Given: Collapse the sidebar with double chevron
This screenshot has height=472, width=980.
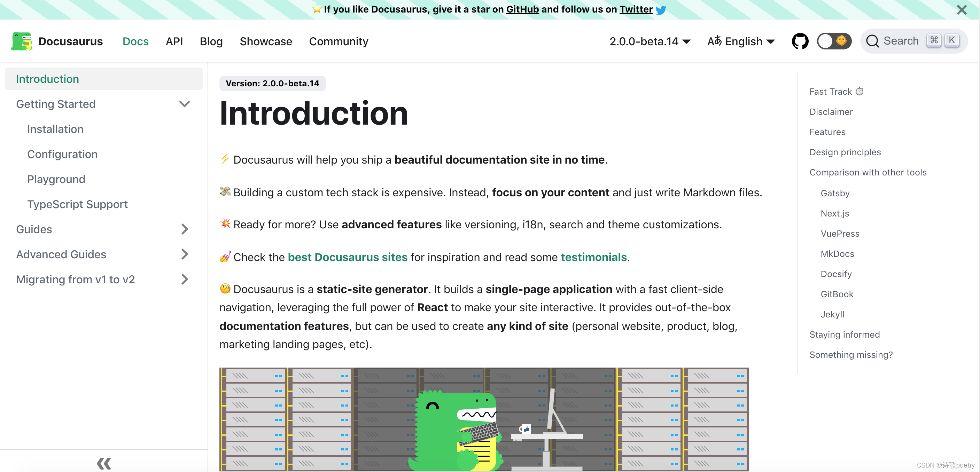Looking at the screenshot, I should pos(103,463).
